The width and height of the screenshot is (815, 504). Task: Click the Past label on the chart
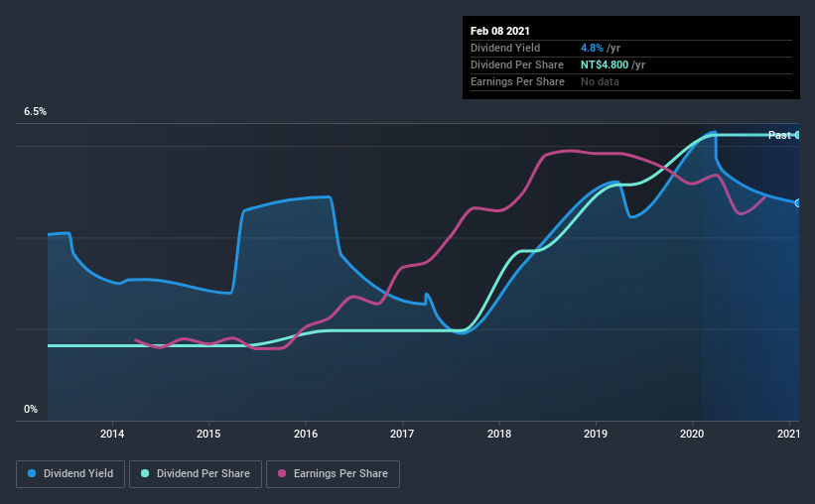click(779, 135)
